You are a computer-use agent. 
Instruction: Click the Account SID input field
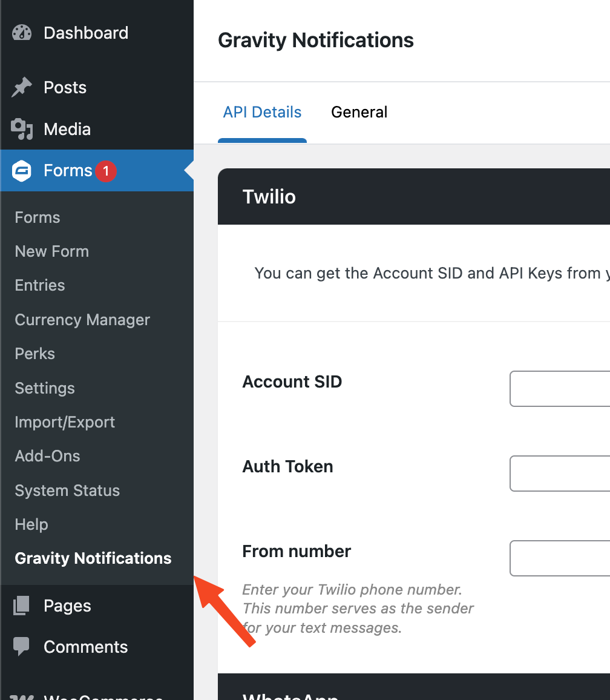(x=560, y=389)
